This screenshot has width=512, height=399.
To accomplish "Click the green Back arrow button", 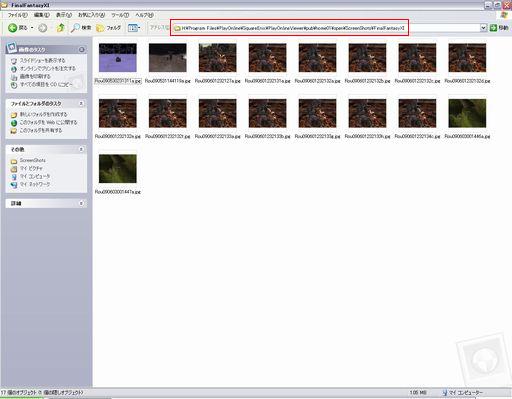I will tap(13, 28).
